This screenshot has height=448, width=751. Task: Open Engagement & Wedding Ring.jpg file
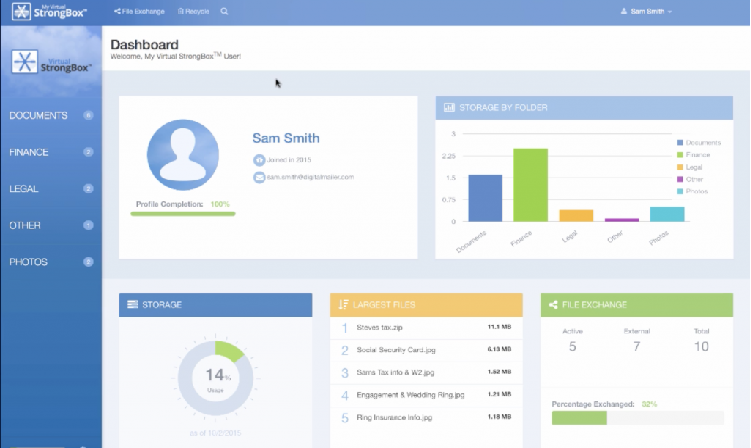point(410,395)
